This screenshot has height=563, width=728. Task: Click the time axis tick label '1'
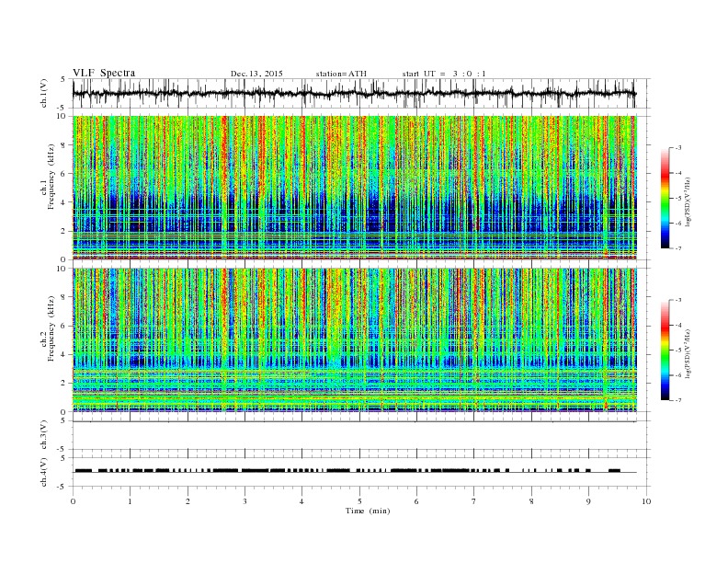[131, 501]
